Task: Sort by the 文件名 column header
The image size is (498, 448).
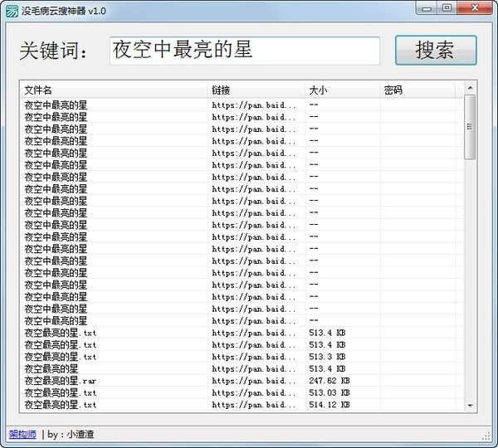Action: click(114, 90)
